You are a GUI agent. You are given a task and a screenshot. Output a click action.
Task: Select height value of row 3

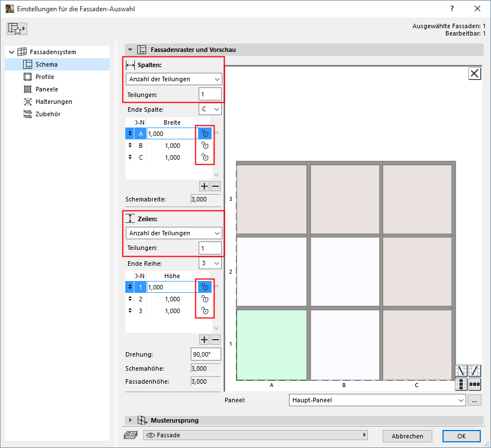tap(172, 311)
